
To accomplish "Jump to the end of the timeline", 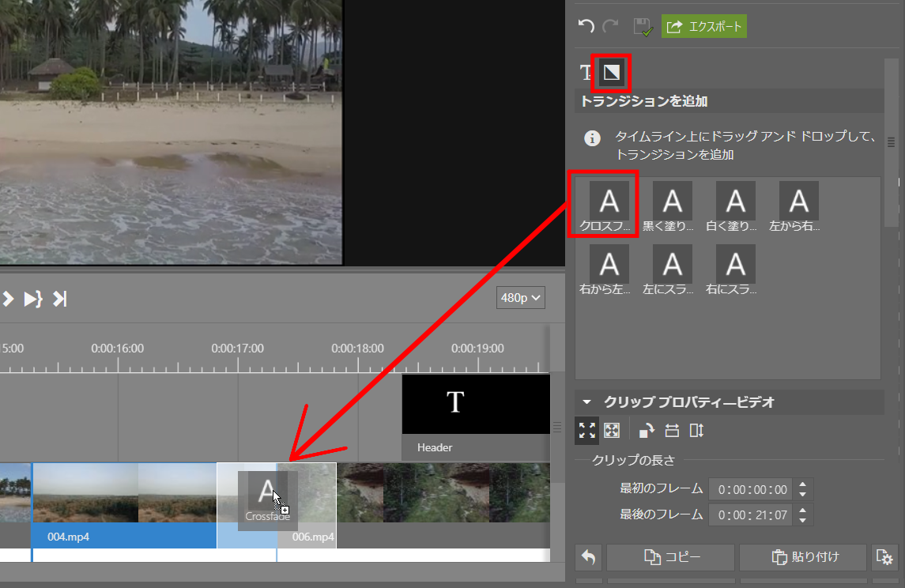I will pos(60,299).
